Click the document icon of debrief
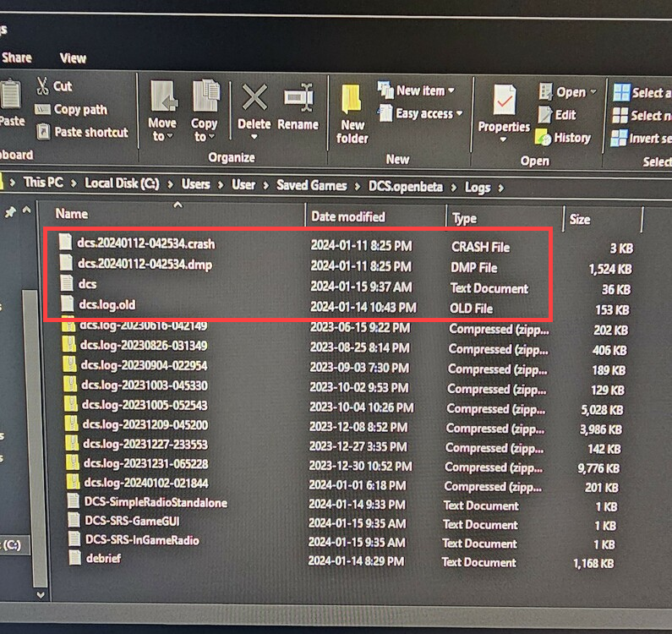672x634 pixels. [75, 558]
